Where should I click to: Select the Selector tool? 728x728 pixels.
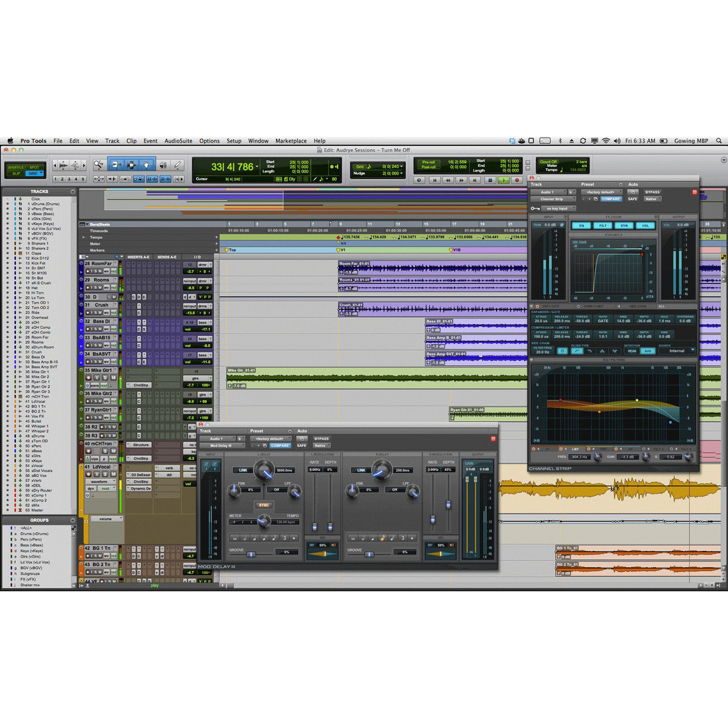point(130,165)
